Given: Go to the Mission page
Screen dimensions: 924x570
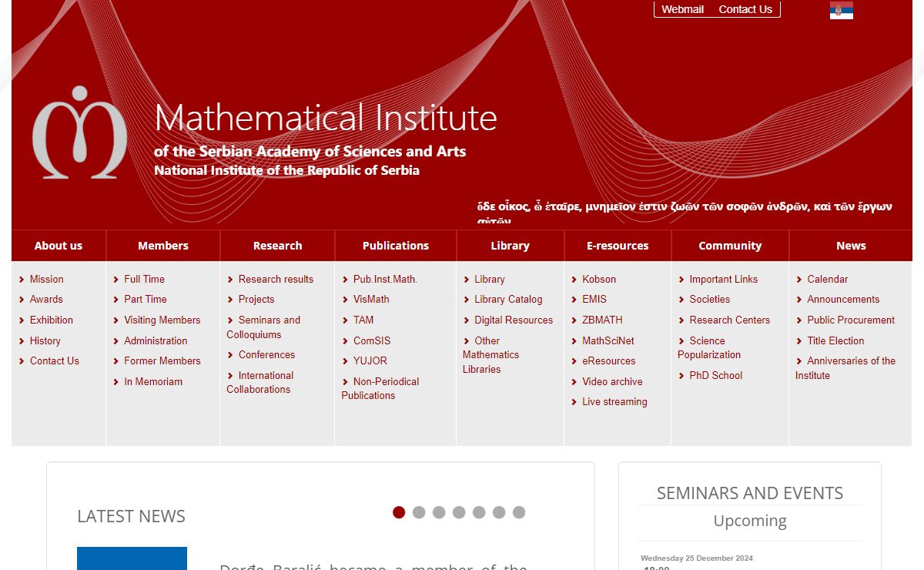Looking at the screenshot, I should tap(46, 279).
